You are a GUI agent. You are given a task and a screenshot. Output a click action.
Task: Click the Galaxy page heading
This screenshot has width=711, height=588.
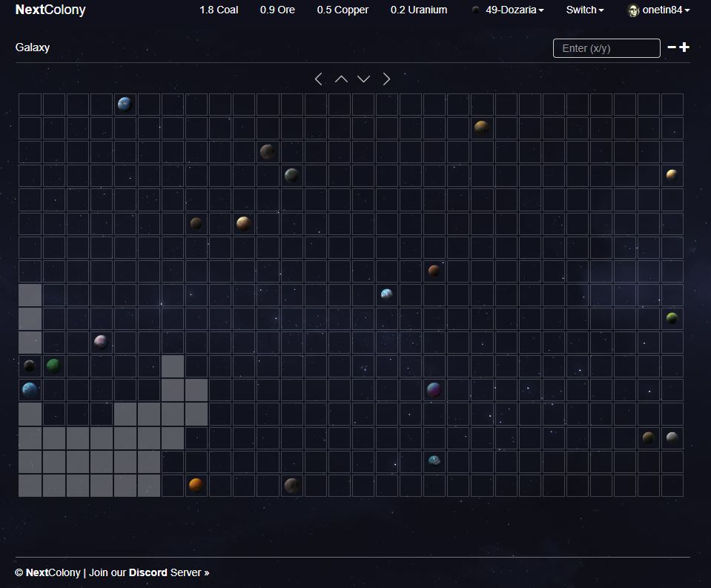pos(32,47)
